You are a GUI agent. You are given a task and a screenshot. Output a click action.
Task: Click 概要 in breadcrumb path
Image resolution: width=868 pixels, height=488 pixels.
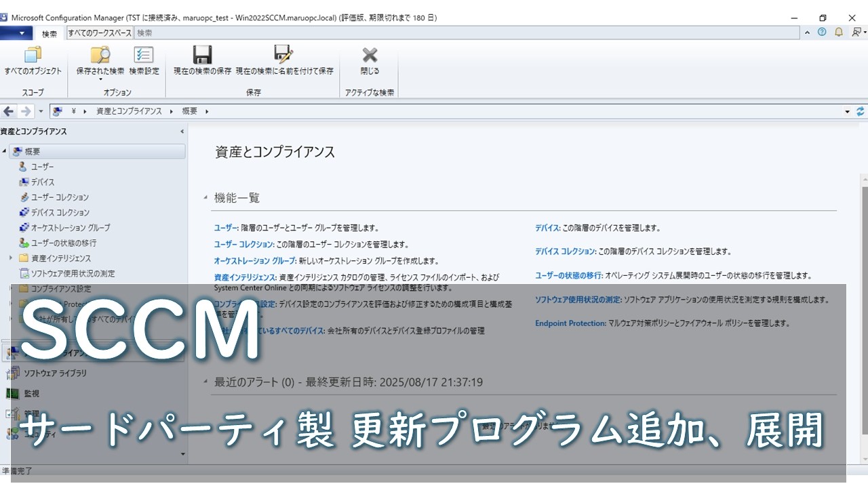(x=190, y=111)
